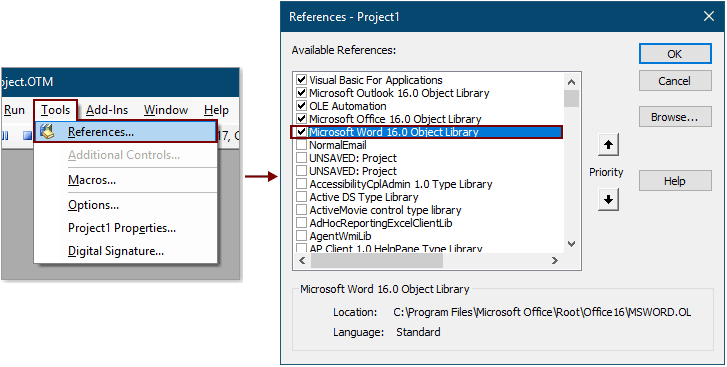Click the list's scroll-down arrow
The width and height of the screenshot is (727, 367).
571,243
